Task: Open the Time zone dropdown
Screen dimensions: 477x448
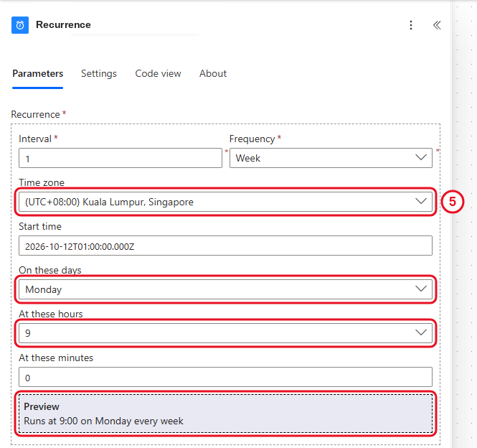Action: [225, 202]
